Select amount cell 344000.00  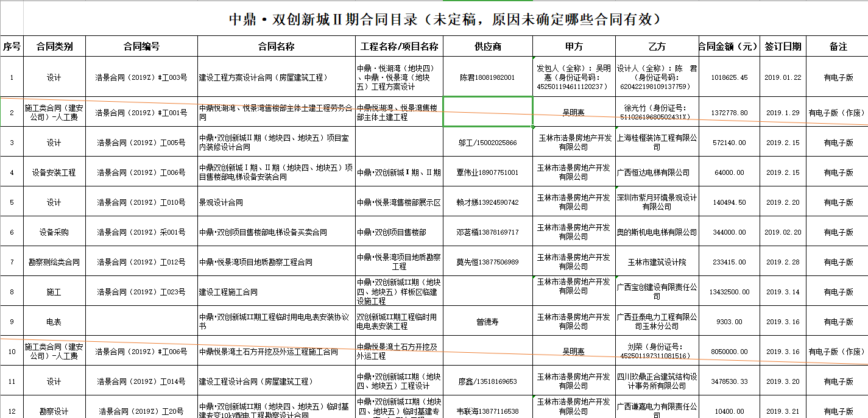pos(729,232)
